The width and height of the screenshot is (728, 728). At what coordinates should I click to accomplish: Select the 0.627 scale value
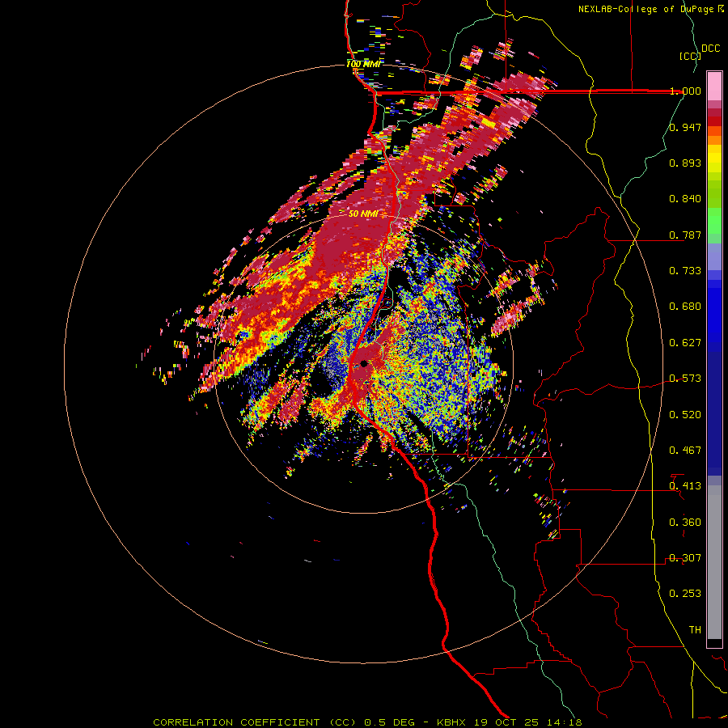tap(685, 343)
